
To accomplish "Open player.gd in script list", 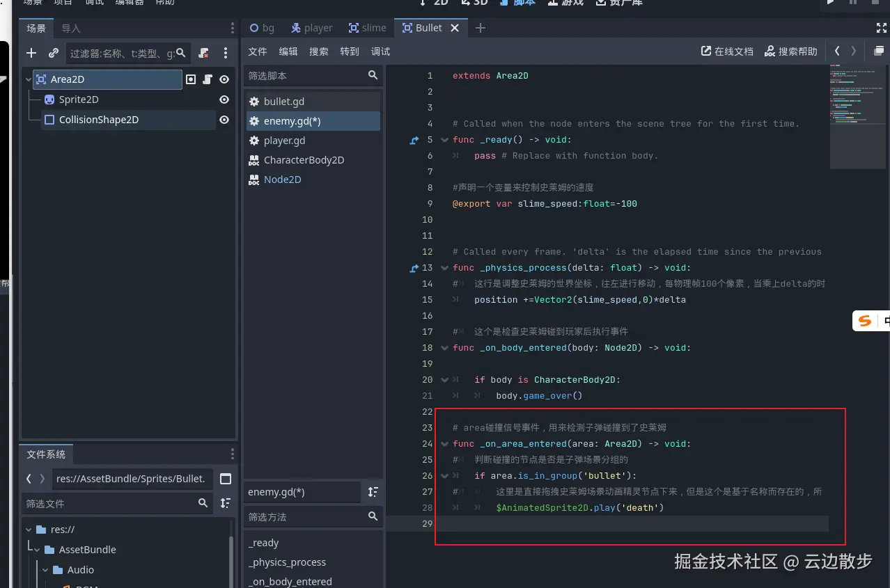I will tap(313, 141).
